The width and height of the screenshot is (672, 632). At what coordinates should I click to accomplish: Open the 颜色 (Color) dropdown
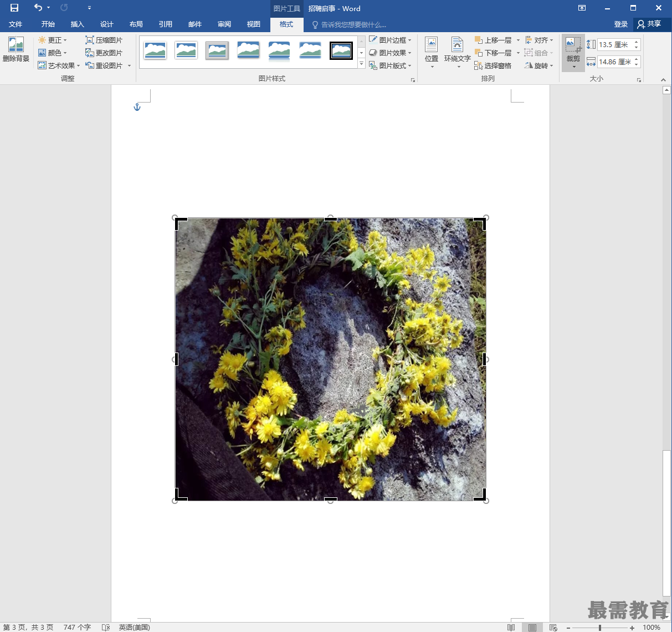[x=53, y=53]
